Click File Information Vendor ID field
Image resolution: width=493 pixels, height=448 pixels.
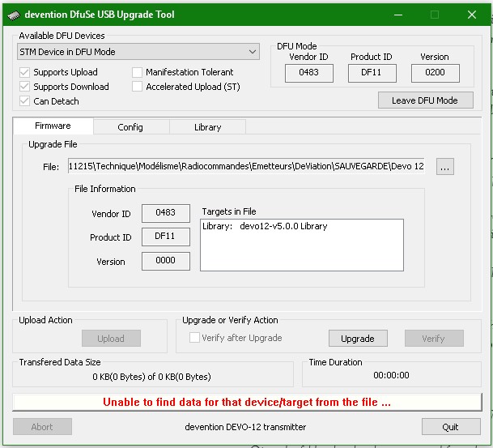(x=166, y=213)
